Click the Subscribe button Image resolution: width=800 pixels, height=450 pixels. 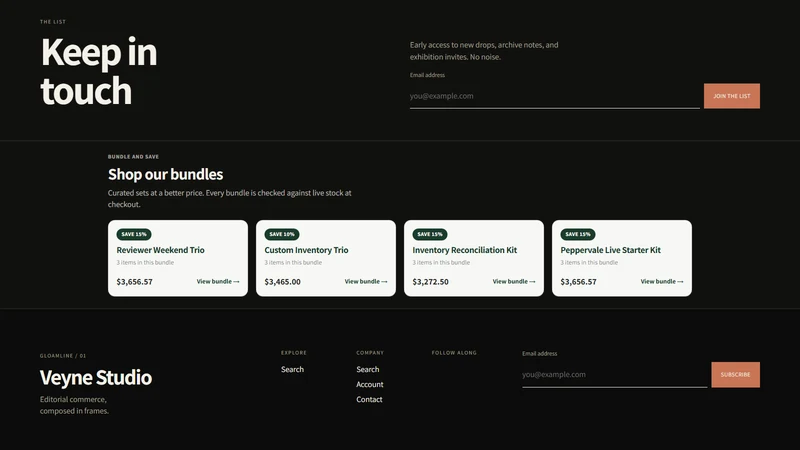[735, 374]
